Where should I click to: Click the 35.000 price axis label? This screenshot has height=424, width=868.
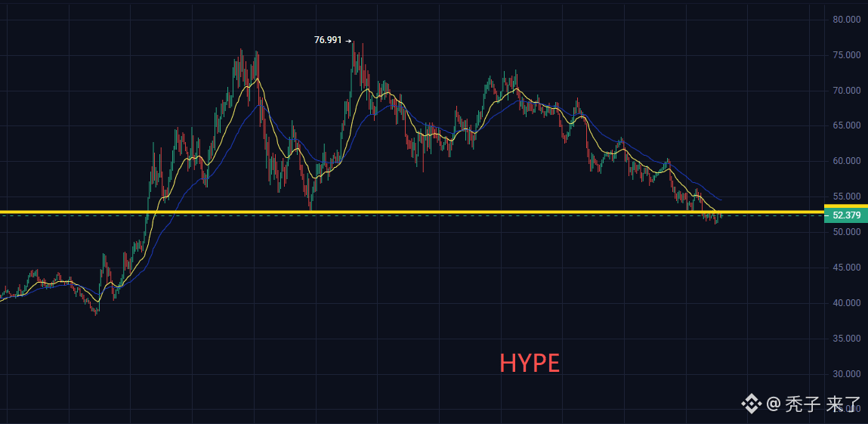click(x=846, y=338)
